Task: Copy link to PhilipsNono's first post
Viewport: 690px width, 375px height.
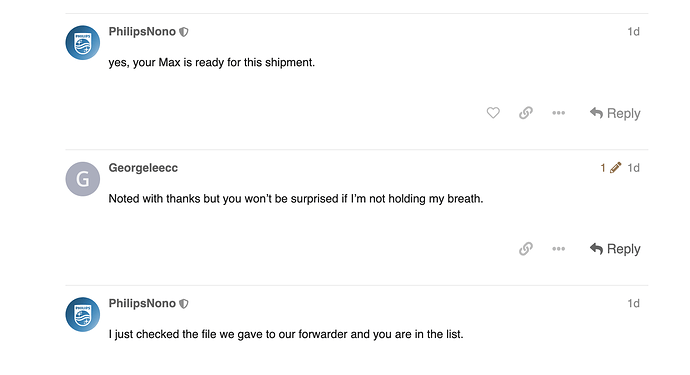Action: click(526, 113)
